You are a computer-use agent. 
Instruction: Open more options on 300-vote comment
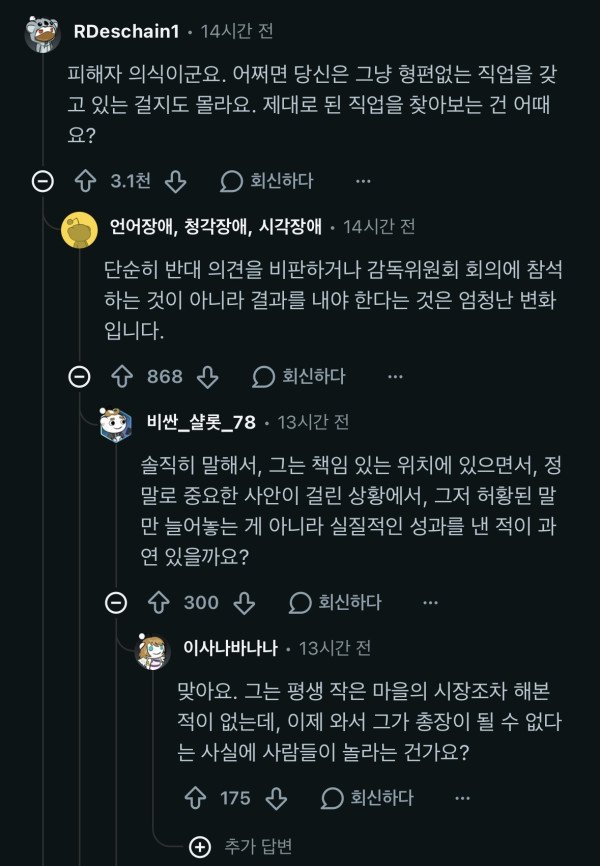pos(431,602)
